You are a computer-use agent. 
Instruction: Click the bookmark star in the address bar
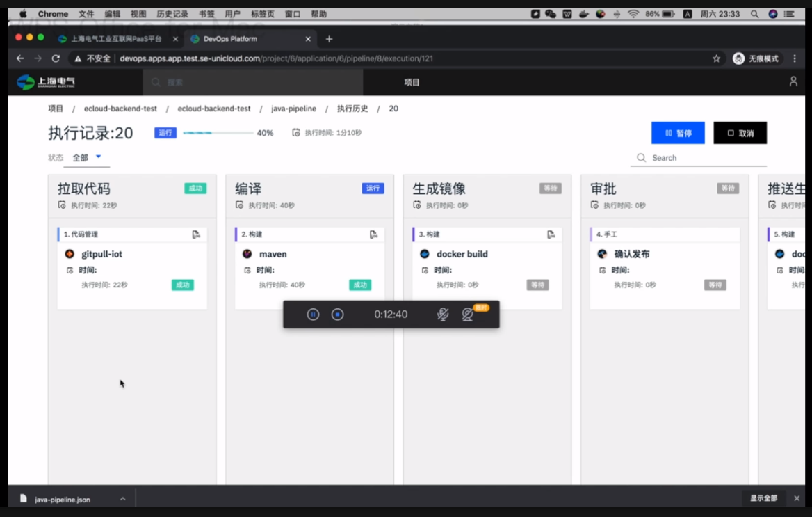[716, 58]
